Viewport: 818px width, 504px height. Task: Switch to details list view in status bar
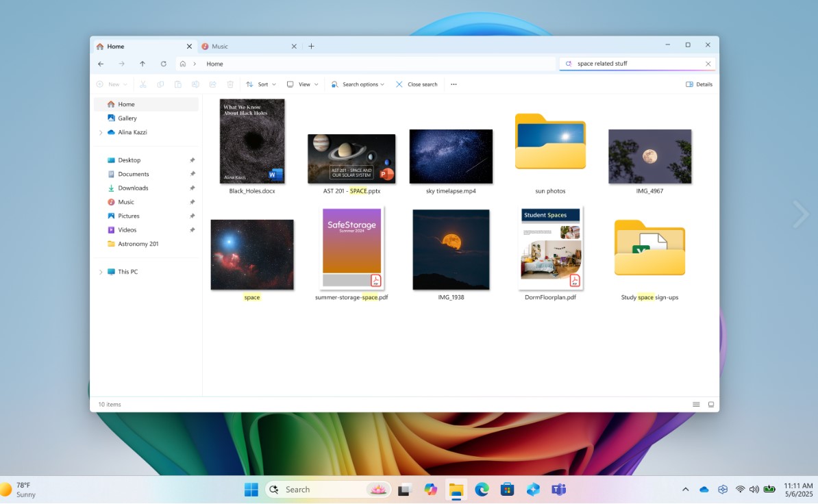(x=696, y=405)
